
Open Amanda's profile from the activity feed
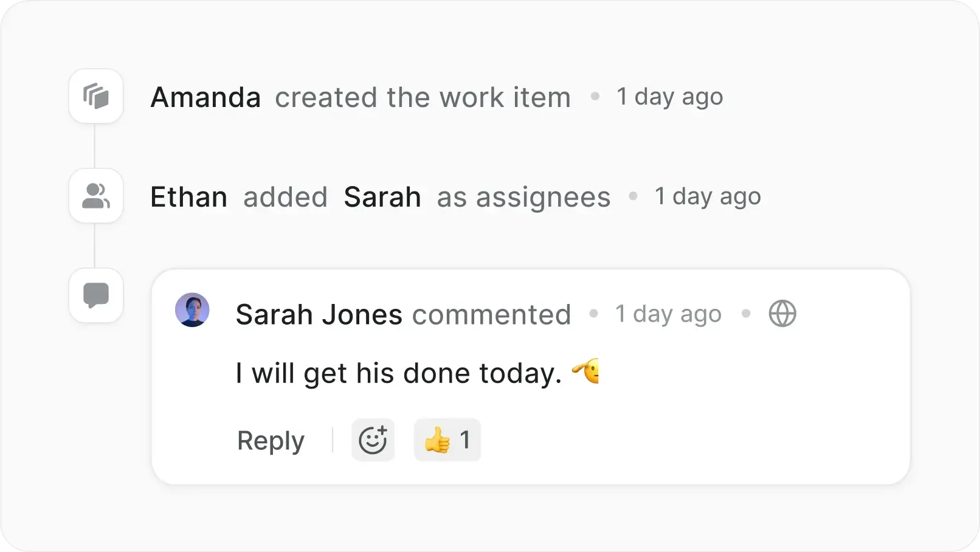206,97
